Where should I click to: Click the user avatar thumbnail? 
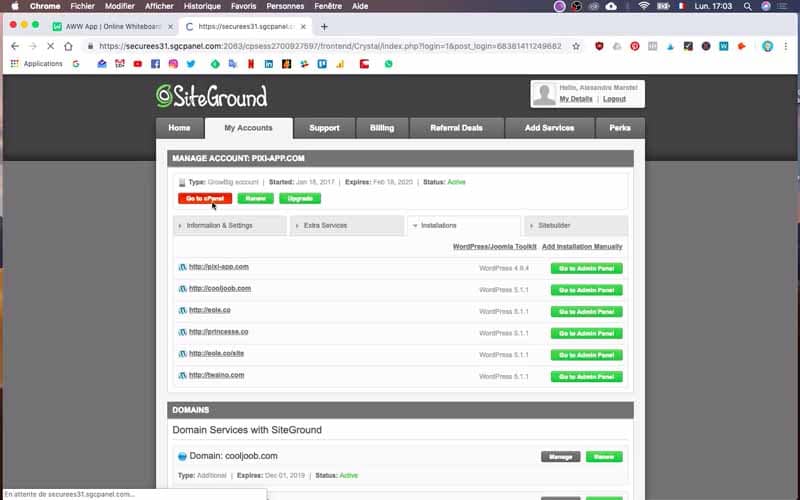coord(544,94)
